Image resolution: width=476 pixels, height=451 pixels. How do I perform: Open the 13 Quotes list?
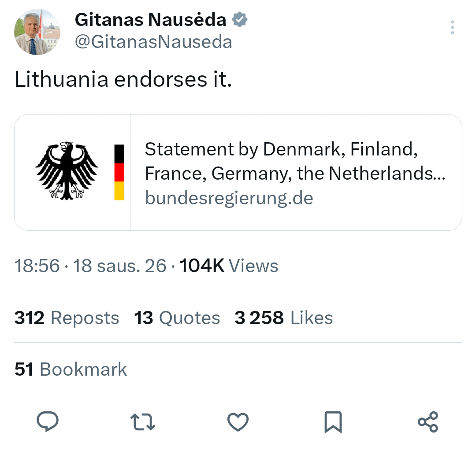click(x=177, y=318)
